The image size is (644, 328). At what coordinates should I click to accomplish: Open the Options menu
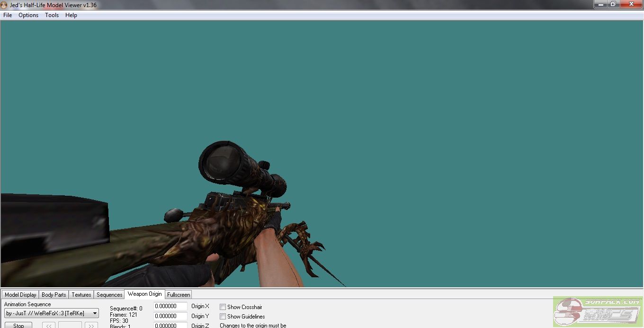pyautogui.click(x=28, y=15)
